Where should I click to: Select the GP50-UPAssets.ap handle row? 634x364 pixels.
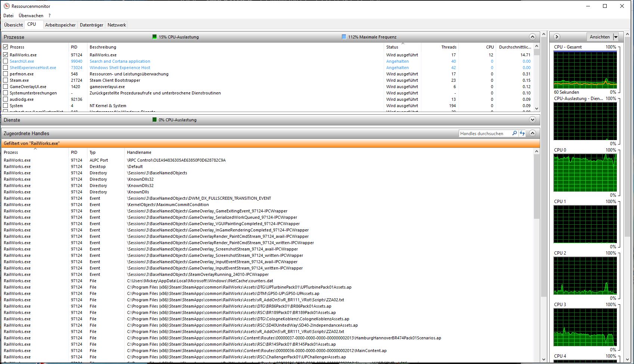pyautogui.click(x=267, y=293)
